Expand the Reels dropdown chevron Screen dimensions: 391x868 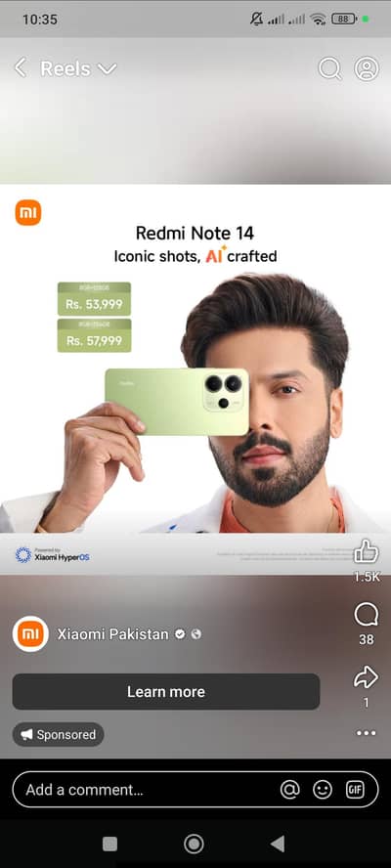(x=107, y=69)
